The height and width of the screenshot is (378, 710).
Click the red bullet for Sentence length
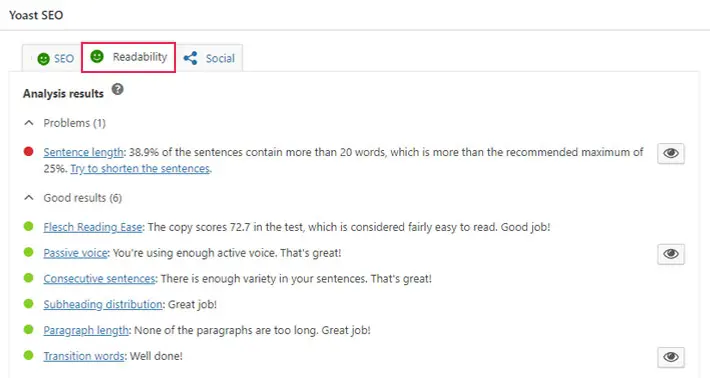(29, 152)
